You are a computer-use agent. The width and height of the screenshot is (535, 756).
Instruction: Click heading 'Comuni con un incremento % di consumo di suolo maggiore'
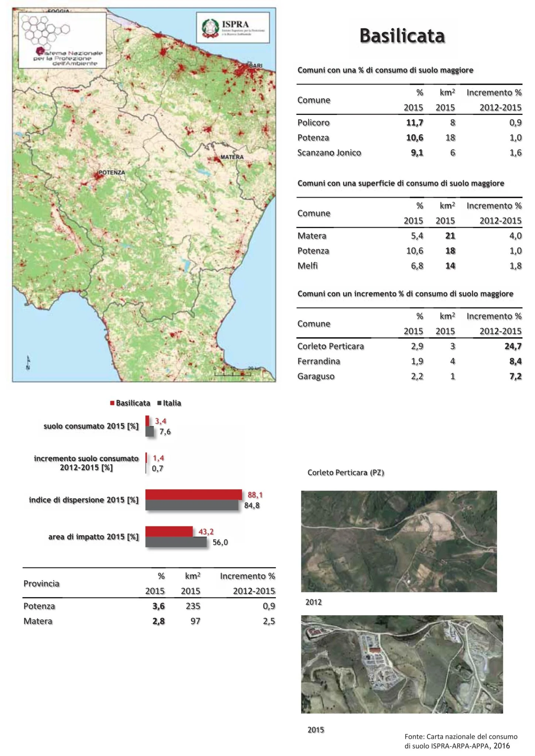405,294
